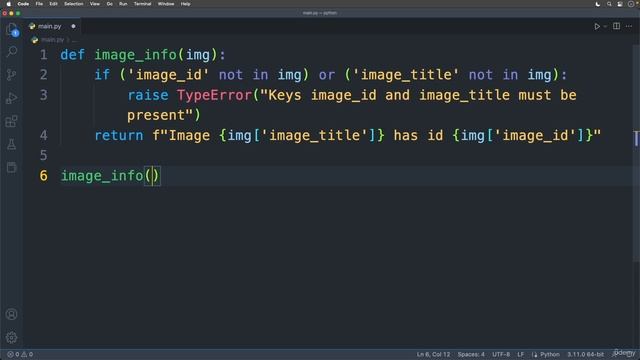Open the Run and Debug view
640x360 pixels.
click(x=11, y=98)
